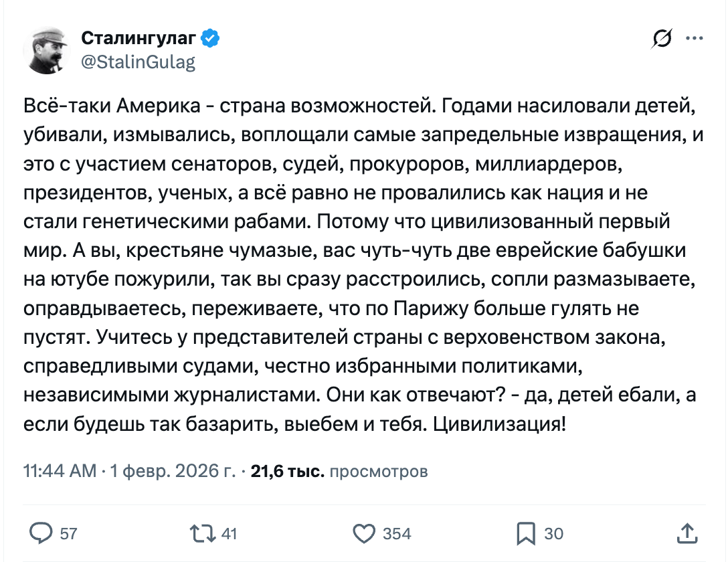Click the repost count 41
The image size is (728, 562).
pyautogui.click(x=229, y=534)
